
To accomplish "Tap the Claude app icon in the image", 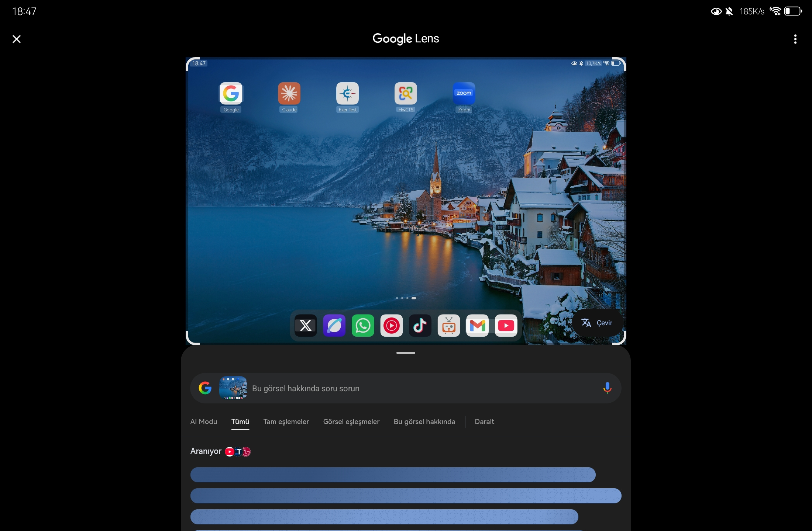I will tap(289, 93).
